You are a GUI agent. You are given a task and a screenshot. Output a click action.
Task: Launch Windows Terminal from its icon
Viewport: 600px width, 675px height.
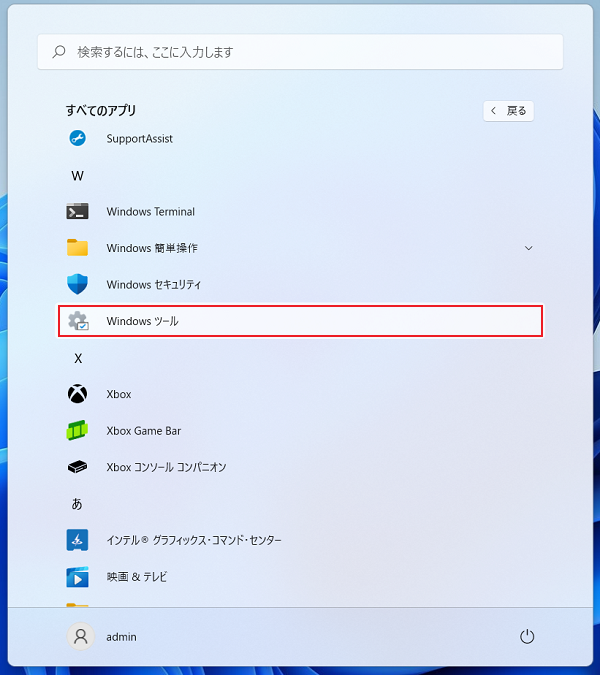tap(77, 212)
